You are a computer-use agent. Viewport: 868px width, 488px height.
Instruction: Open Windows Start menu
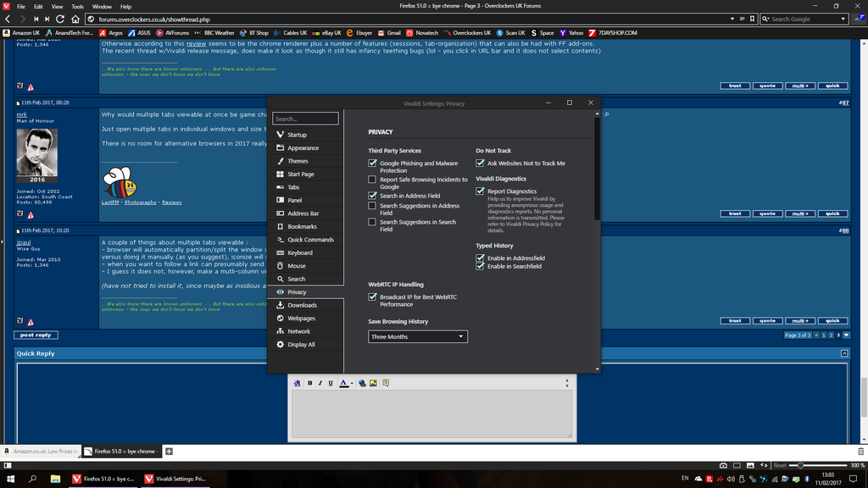pyautogui.click(x=10, y=479)
